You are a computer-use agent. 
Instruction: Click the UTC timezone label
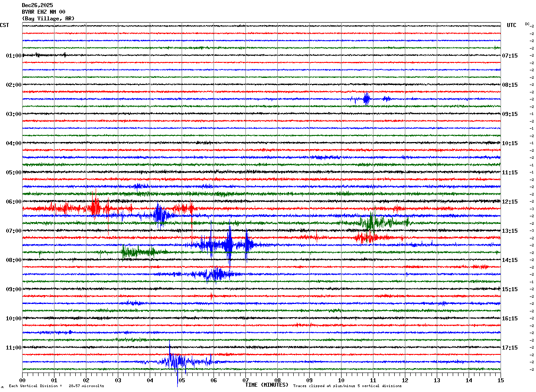pos(512,25)
